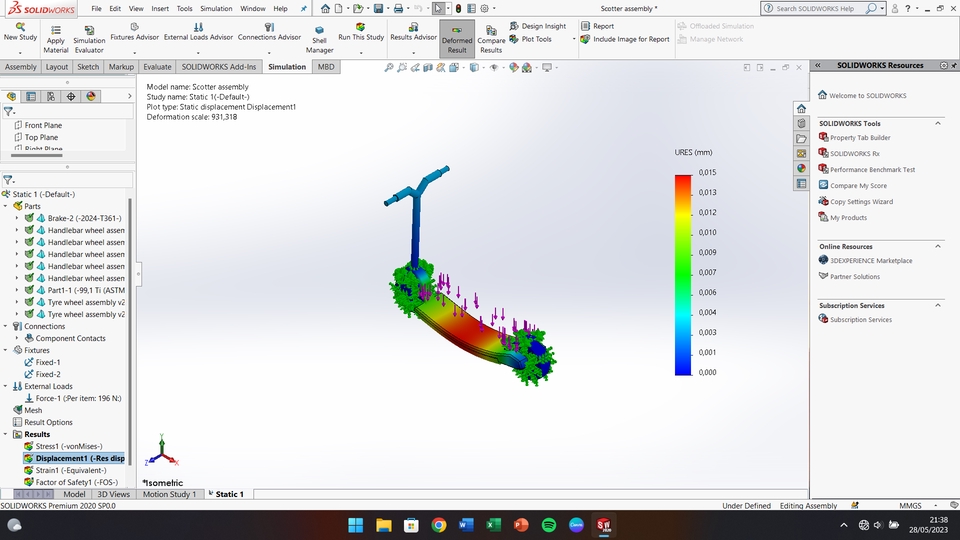Click Run This Study
Viewport: 960px width, 540px height.
(x=361, y=32)
